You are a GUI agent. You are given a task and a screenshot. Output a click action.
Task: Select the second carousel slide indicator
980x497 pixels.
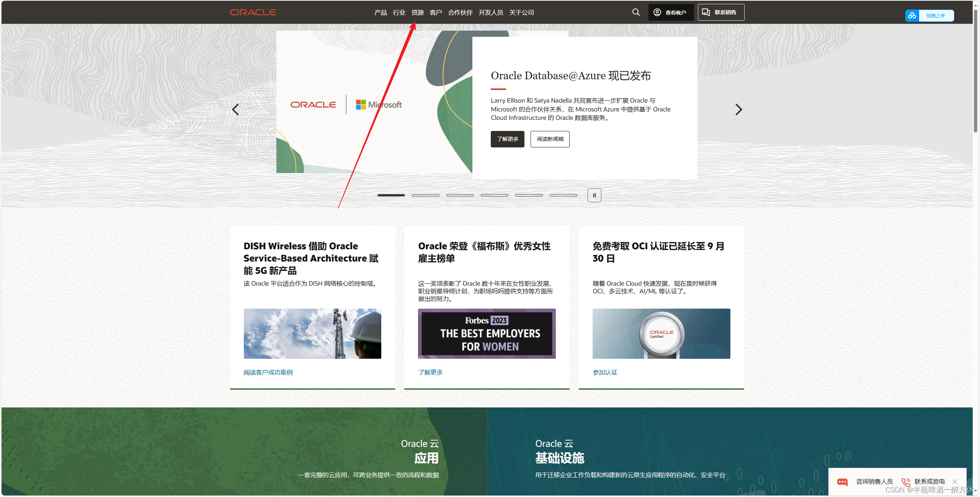[x=425, y=195]
